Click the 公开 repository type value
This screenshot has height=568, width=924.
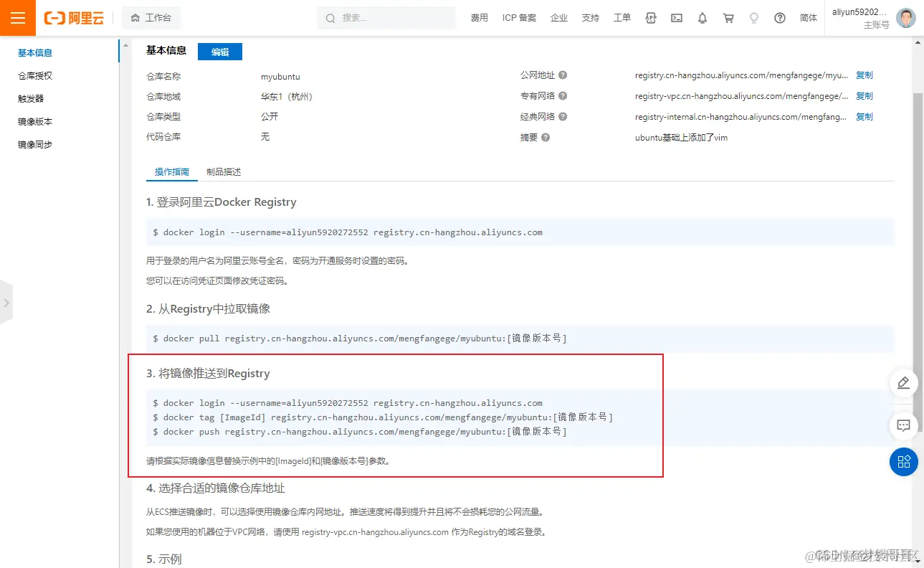[x=270, y=116]
